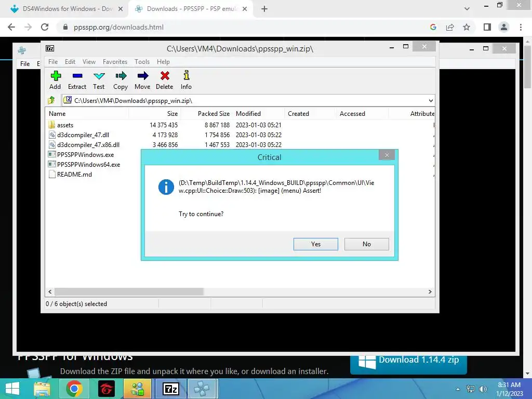
Task: Click the Extract toolbar icon
Action: 77,76
